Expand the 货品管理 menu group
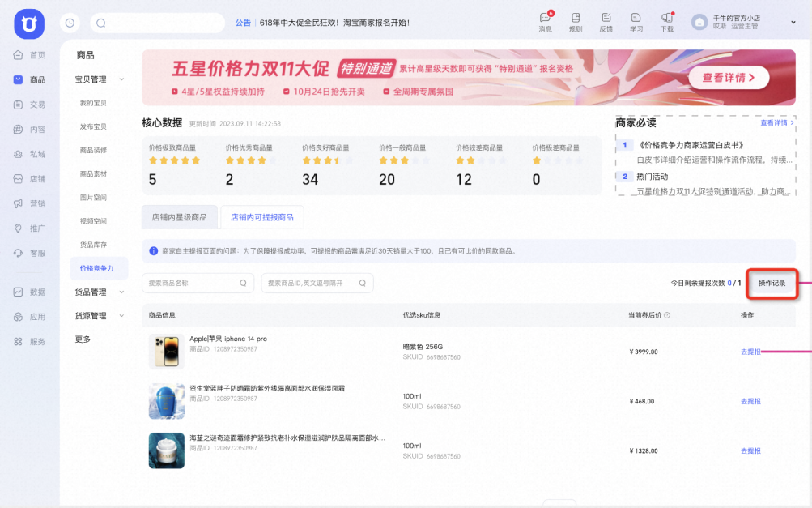Viewport: 812px width, 508px height. [x=99, y=292]
